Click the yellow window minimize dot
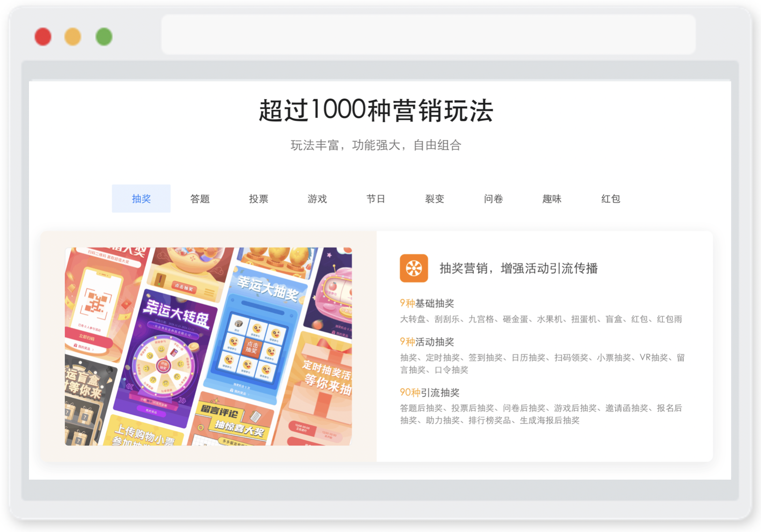The width and height of the screenshot is (761, 532). [x=73, y=36]
